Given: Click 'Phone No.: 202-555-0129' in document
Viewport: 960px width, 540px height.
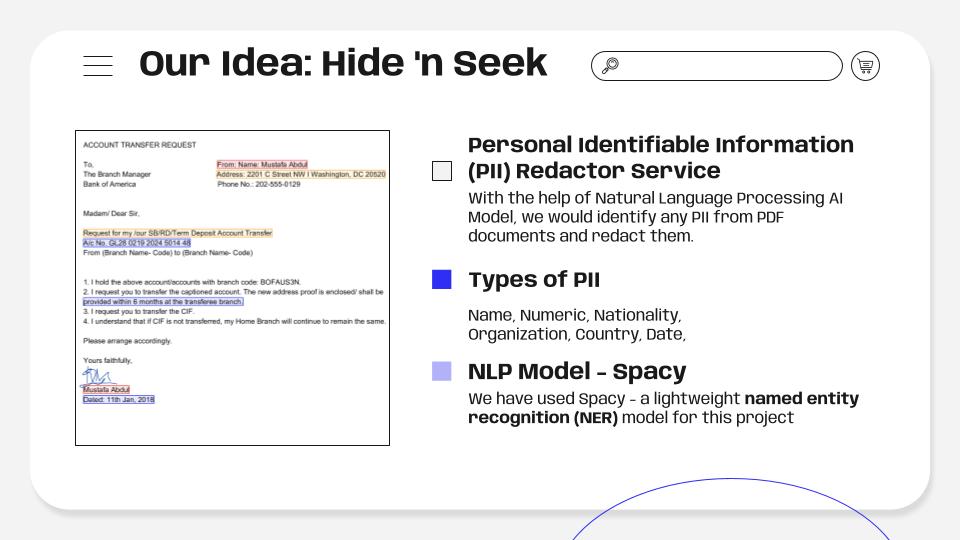Looking at the screenshot, I should pyautogui.click(x=258, y=184).
